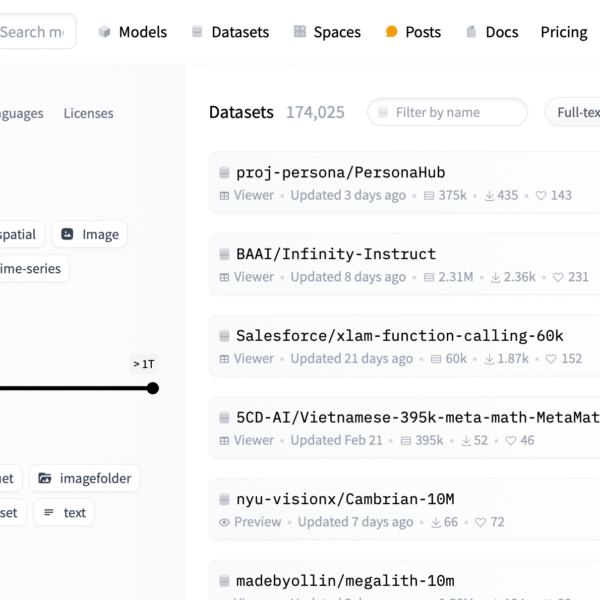Viewport: 600px width, 600px height.
Task: Click dataset icon beside 5CD-AI/Vietnamese-395k
Action: (224, 417)
